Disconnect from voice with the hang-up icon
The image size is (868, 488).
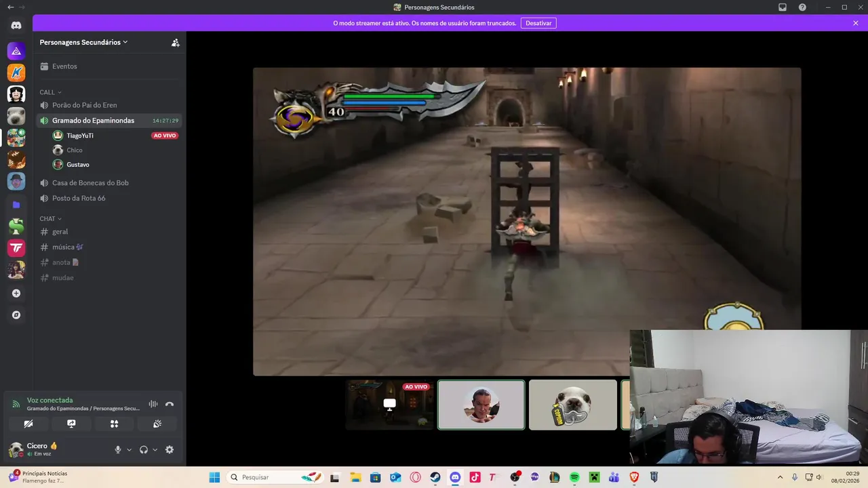click(x=170, y=404)
